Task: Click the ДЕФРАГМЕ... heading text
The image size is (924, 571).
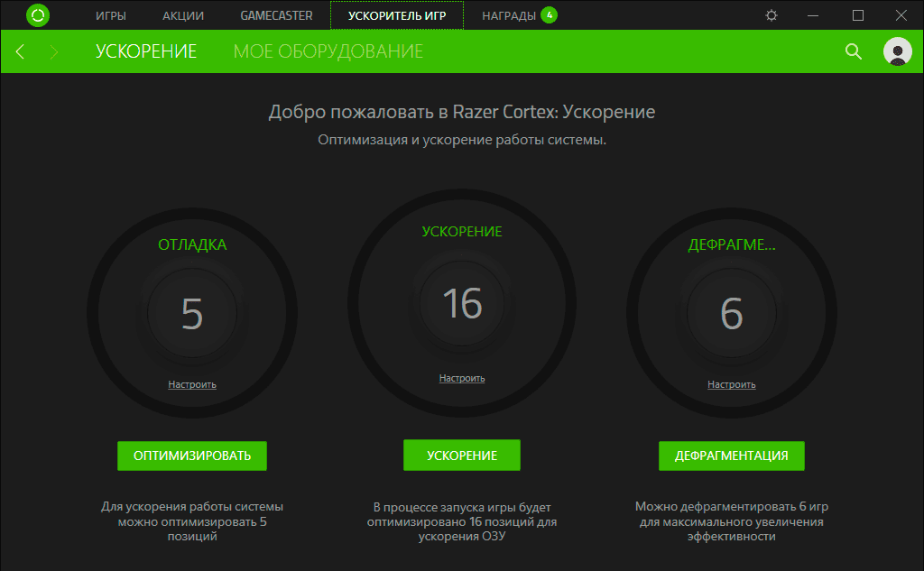Action: (x=731, y=244)
